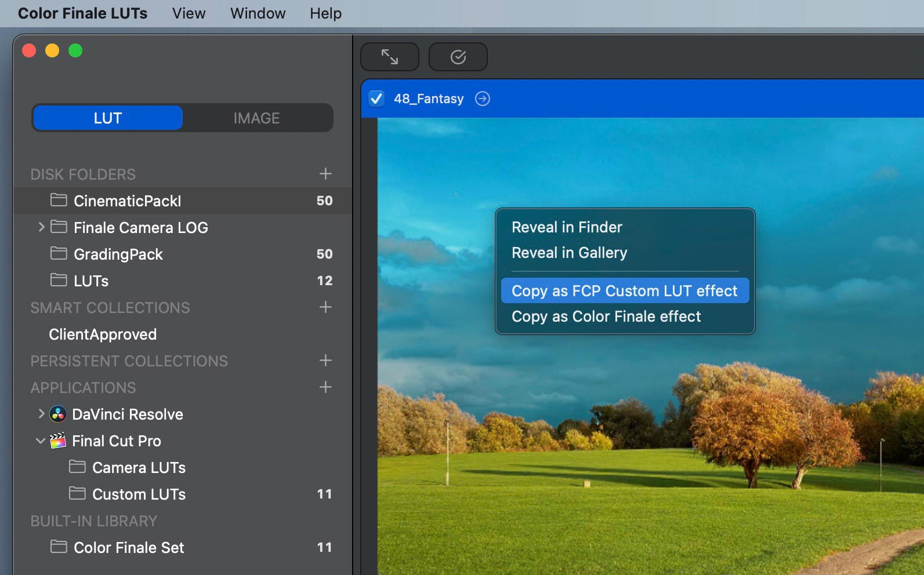This screenshot has width=924, height=575.
Task: Click the PERSISTENT COLLECTIONS section header
Action: (129, 361)
